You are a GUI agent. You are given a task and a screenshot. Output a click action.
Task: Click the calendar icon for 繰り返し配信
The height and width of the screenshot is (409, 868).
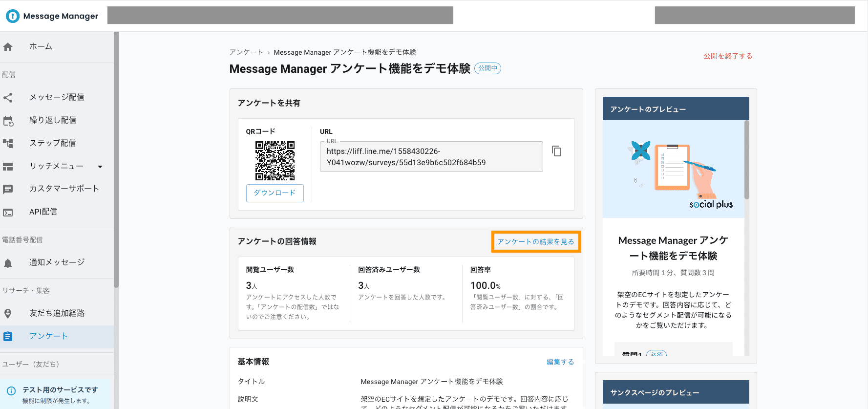(x=8, y=121)
